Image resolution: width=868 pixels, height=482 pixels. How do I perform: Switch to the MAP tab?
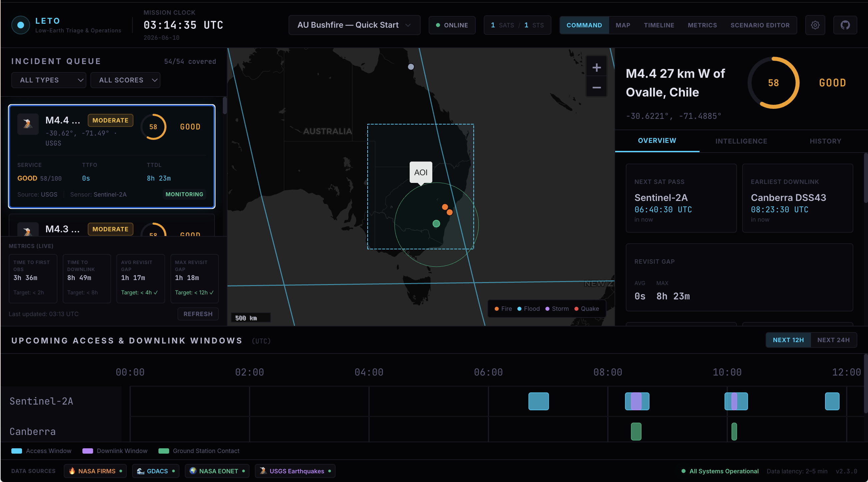coord(623,25)
